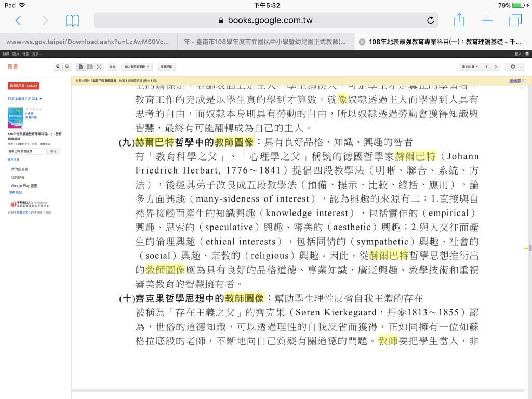Image resolution: width=532 pixels, height=399 pixels.
Task: Switch to two-page view
Action: click(x=90, y=66)
